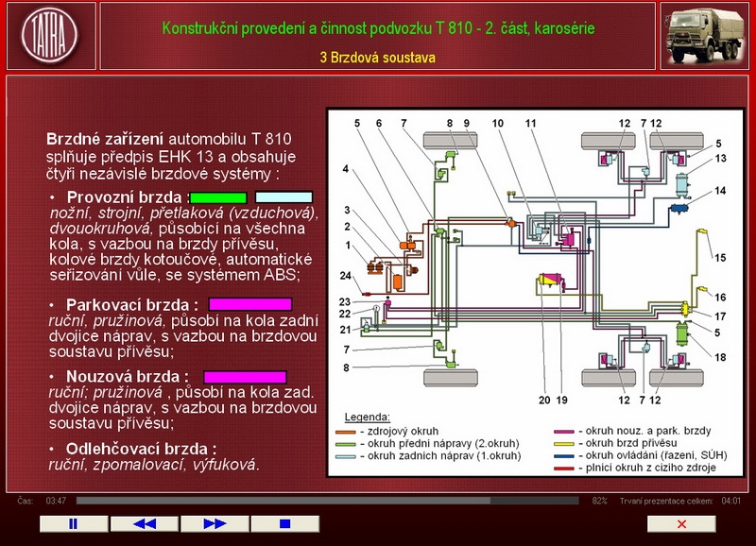
Task: Click the elapsed time '03:47'
Action: point(56,501)
